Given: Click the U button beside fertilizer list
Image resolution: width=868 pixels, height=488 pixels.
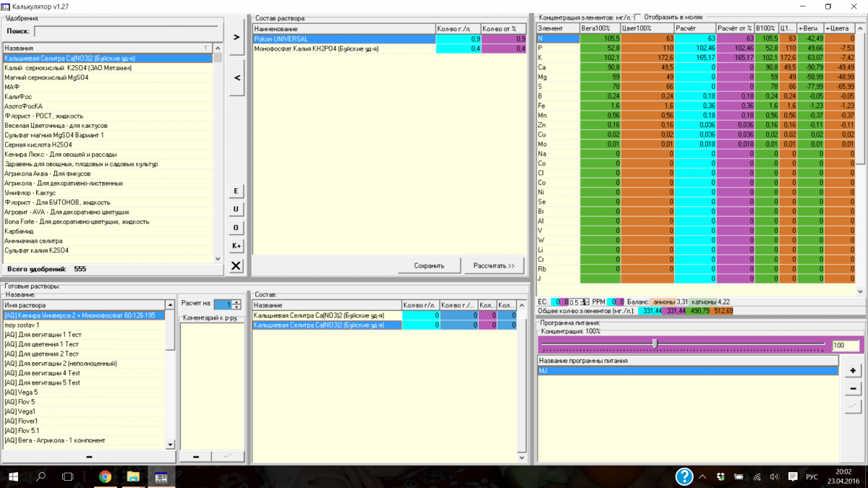Looking at the screenshot, I should pyautogui.click(x=236, y=209).
